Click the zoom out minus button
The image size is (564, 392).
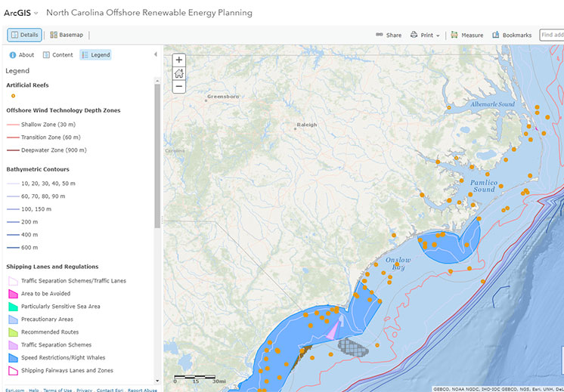(x=178, y=87)
